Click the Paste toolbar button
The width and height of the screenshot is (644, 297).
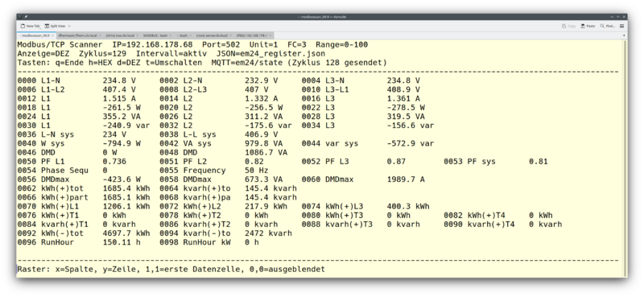(588, 26)
